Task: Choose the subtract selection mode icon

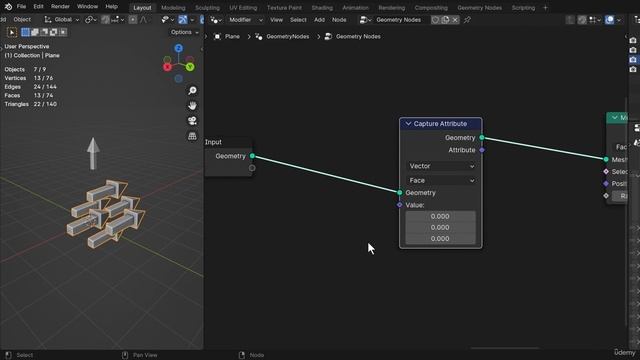Action: pos(44,32)
